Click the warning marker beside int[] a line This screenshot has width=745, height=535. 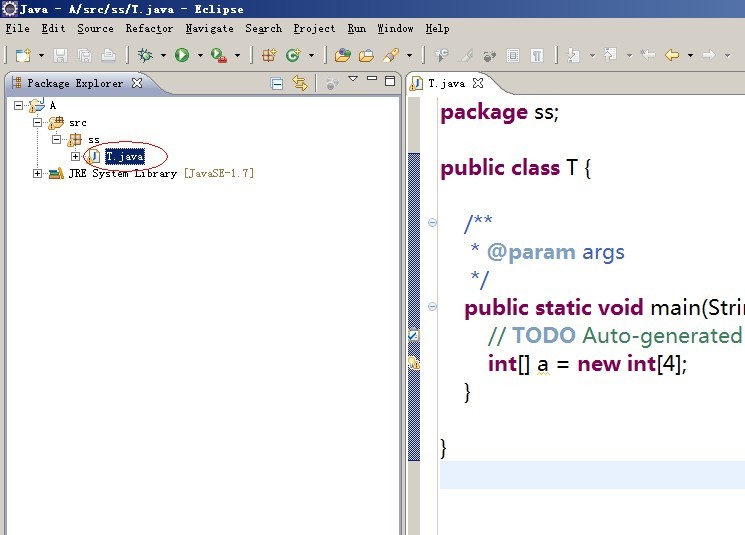point(413,364)
